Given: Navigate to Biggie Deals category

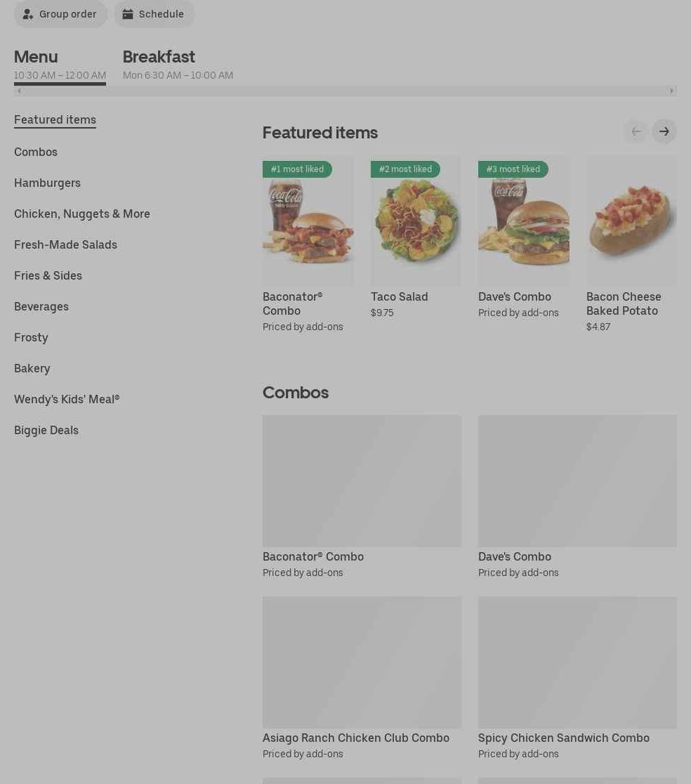Looking at the screenshot, I should pyautogui.click(x=46, y=431).
